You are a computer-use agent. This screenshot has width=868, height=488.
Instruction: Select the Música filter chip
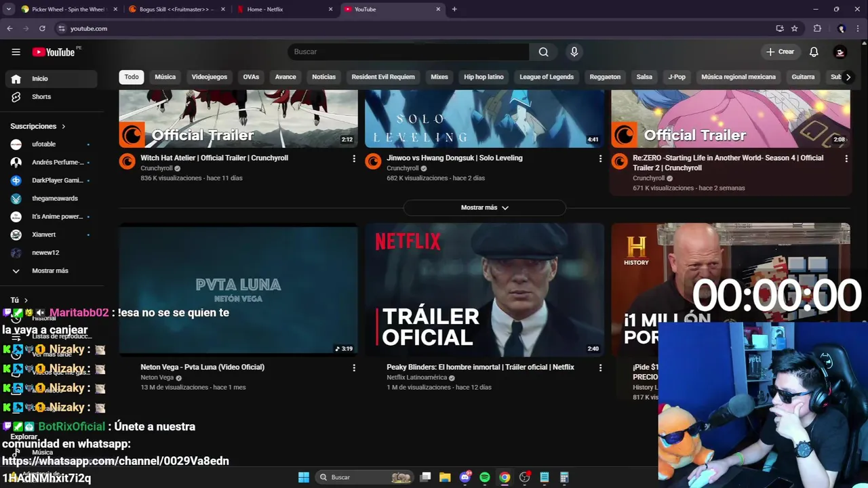click(x=165, y=77)
